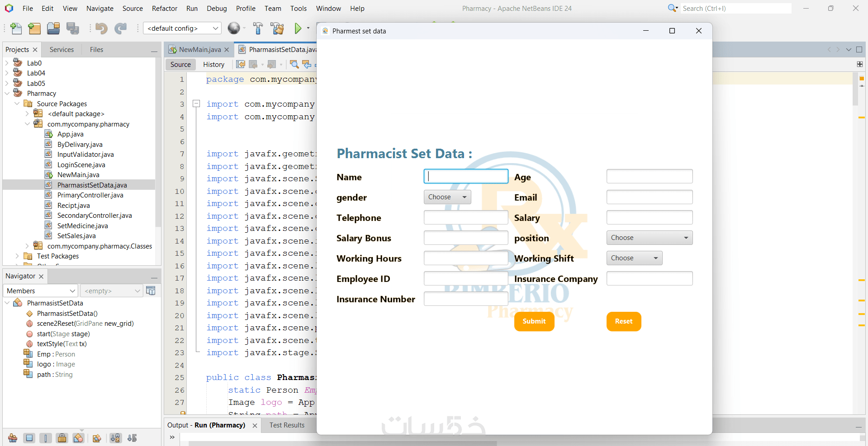Open the Refactor menu

165,8
